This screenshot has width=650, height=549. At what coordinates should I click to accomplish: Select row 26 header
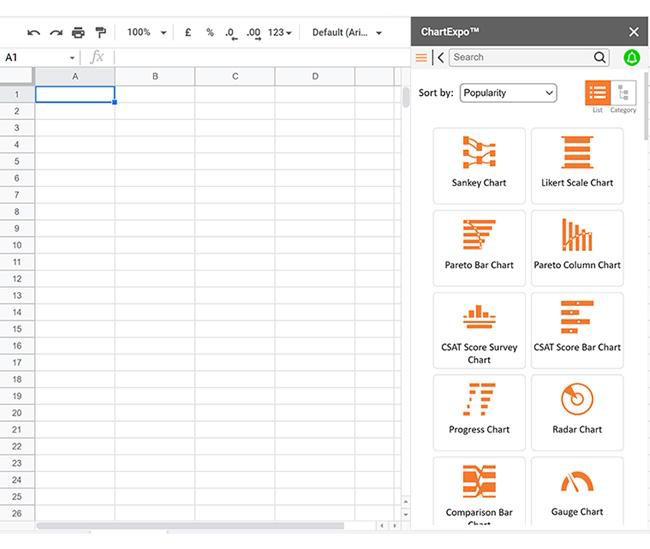[17, 513]
